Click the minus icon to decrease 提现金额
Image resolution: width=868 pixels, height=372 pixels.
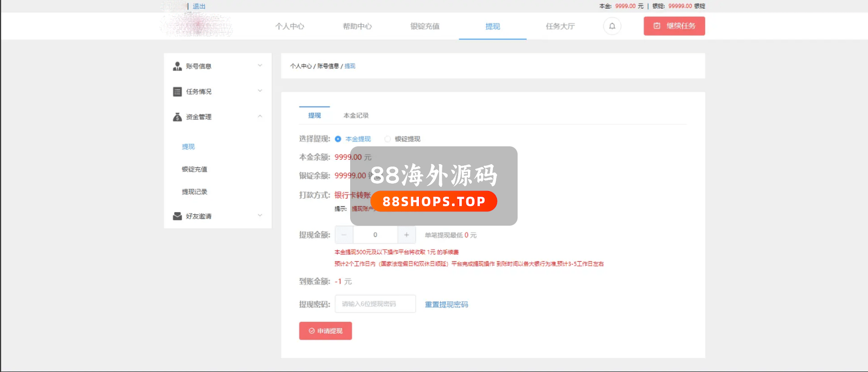click(344, 235)
